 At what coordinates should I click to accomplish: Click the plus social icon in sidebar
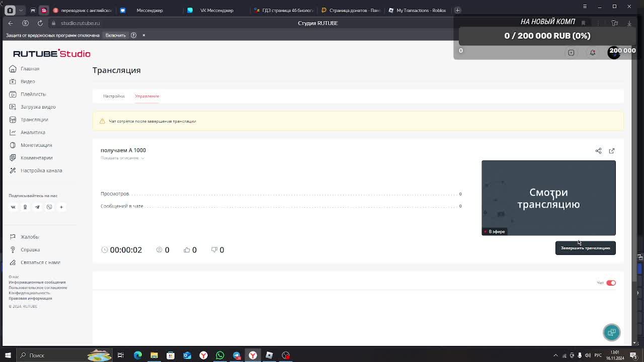pyautogui.click(x=61, y=207)
